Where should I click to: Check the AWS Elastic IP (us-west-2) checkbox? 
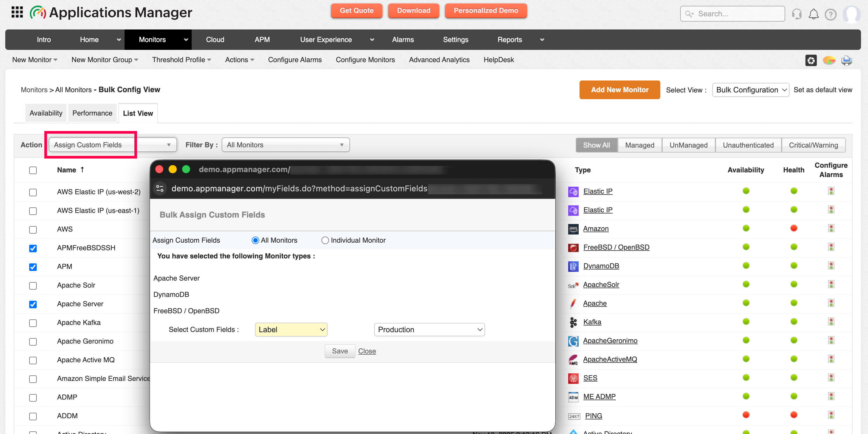[33, 192]
